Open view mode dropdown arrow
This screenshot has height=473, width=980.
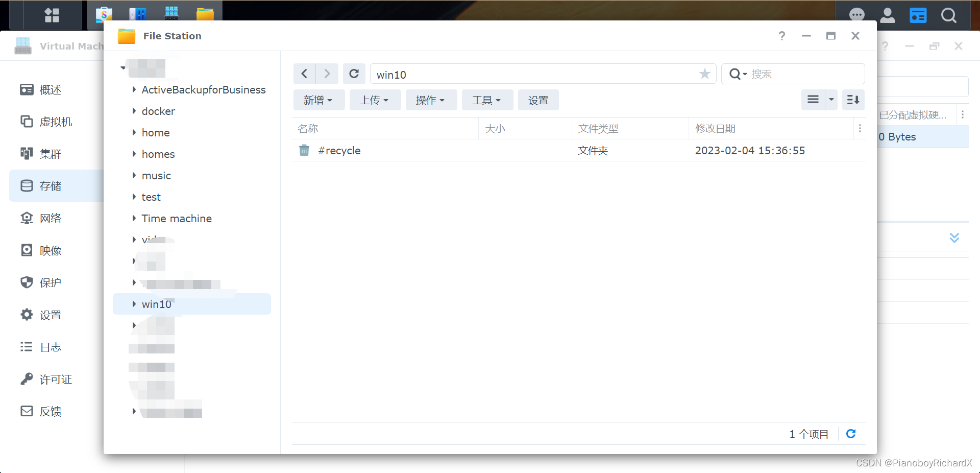point(831,100)
